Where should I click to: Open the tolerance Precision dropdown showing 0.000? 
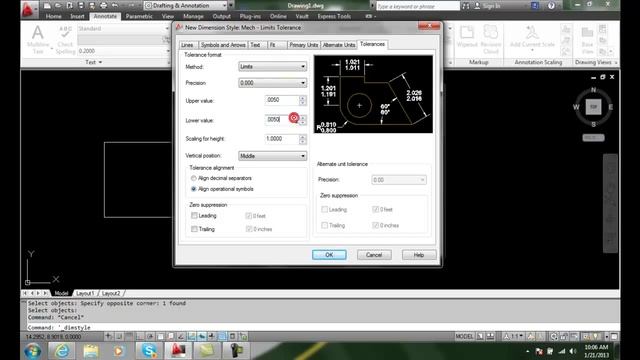pyautogui.click(x=272, y=83)
